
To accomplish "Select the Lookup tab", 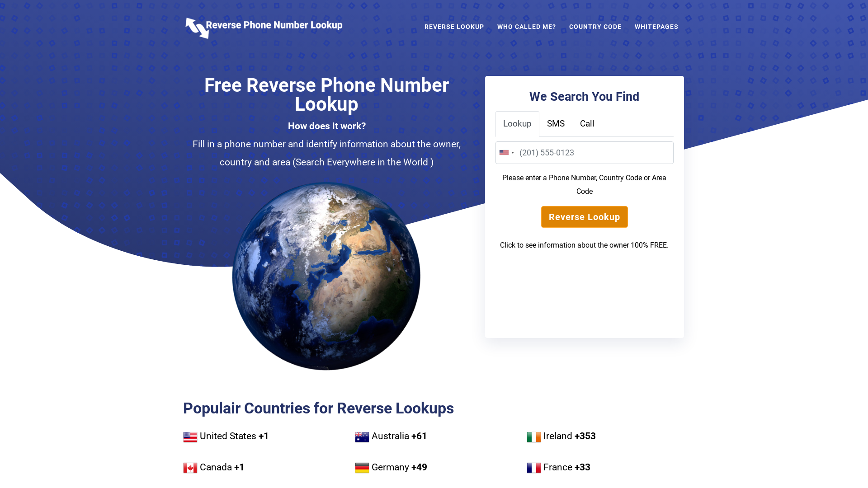I will click(517, 123).
